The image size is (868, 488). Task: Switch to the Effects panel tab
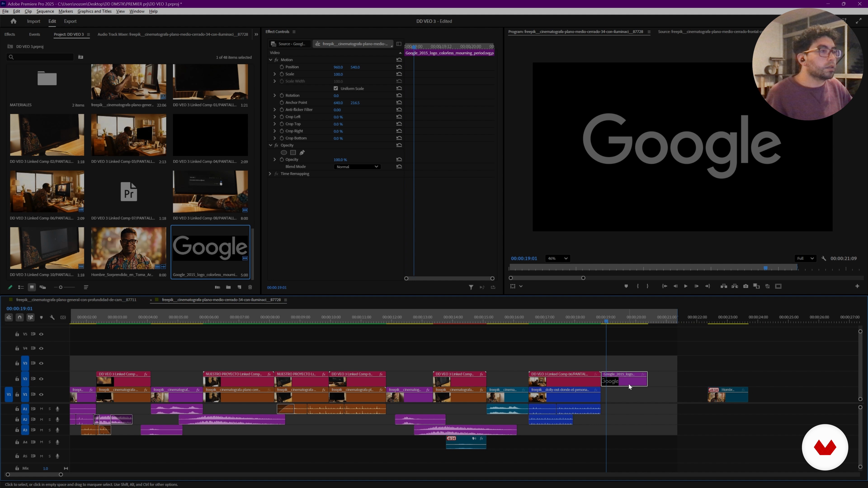[10, 34]
